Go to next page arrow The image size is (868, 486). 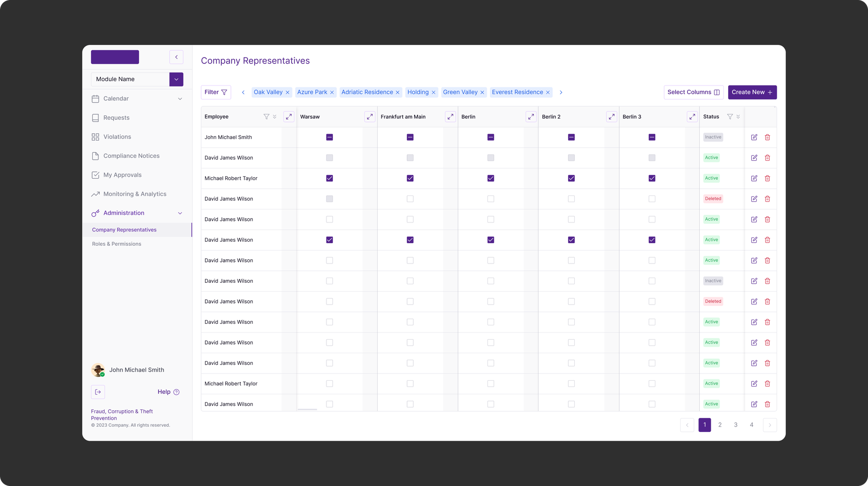pos(770,425)
